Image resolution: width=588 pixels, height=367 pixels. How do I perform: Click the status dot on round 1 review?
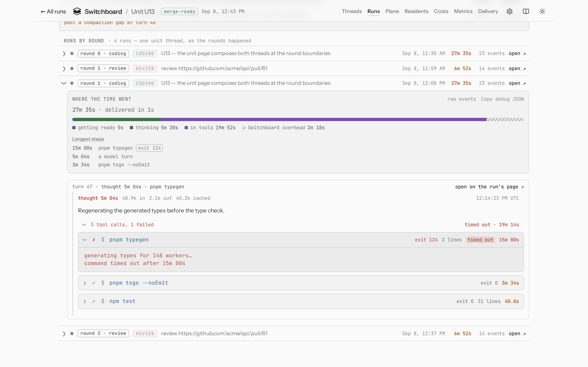click(72, 69)
